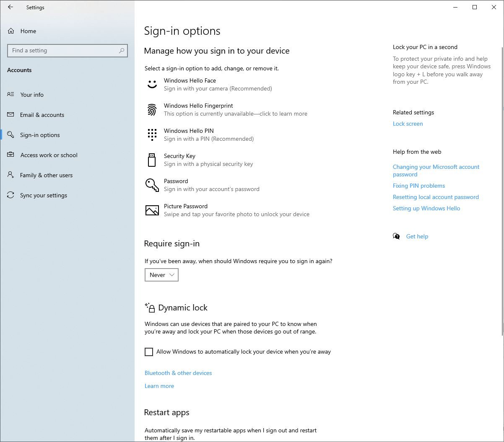Click the Get help chat bubble icon
This screenshot has width=504, height=442.
(396, 236)
